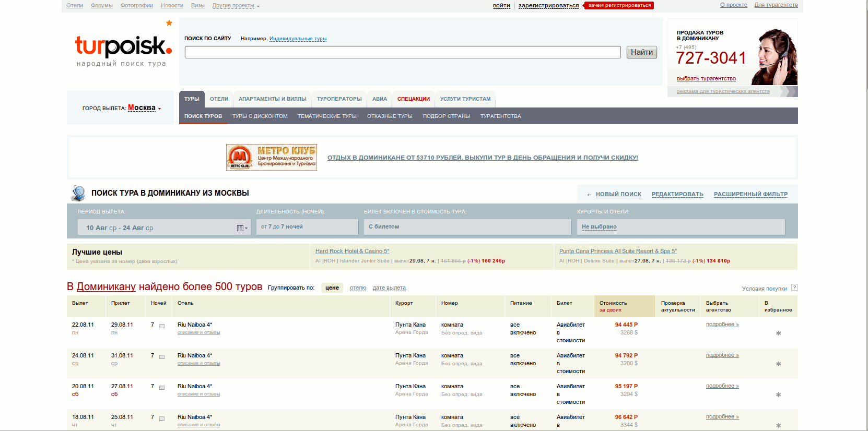
Task: Open the departure city Москва dropdown
Action: click(145, 108)
